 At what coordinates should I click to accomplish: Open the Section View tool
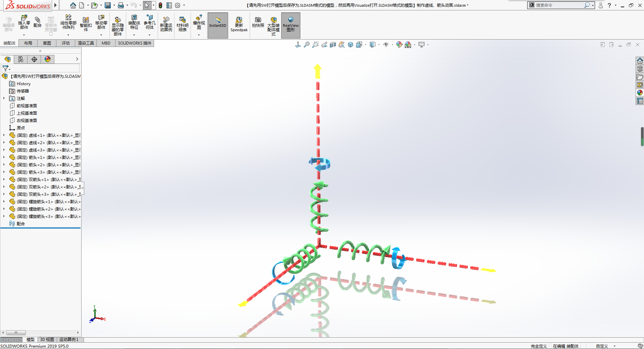point(333,45)
